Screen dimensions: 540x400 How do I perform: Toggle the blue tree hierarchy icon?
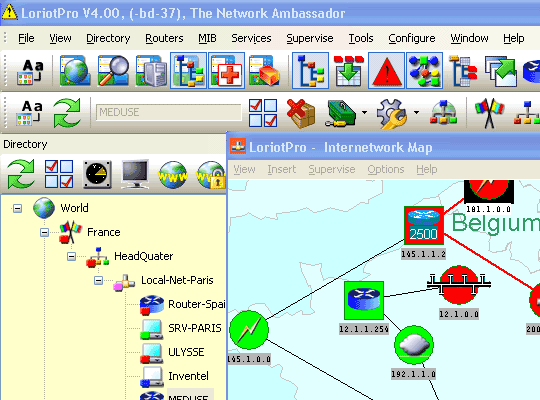coord(310,71)
